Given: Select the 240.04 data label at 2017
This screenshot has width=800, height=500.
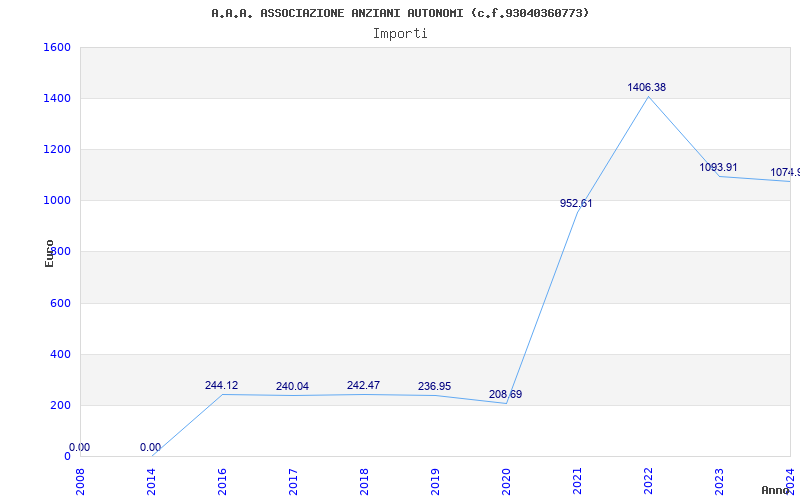Looking at the screenshot, I should pos(292,386).
